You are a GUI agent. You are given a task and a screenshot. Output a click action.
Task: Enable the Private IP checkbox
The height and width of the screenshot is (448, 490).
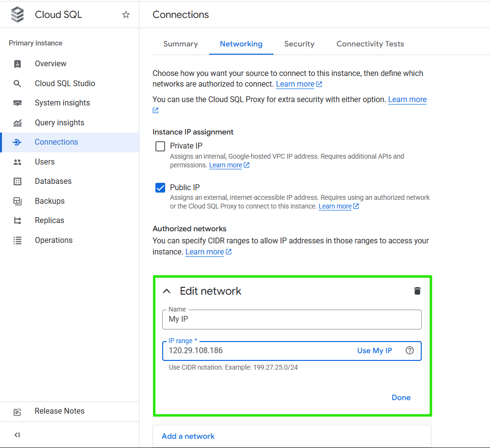(160, 146)
